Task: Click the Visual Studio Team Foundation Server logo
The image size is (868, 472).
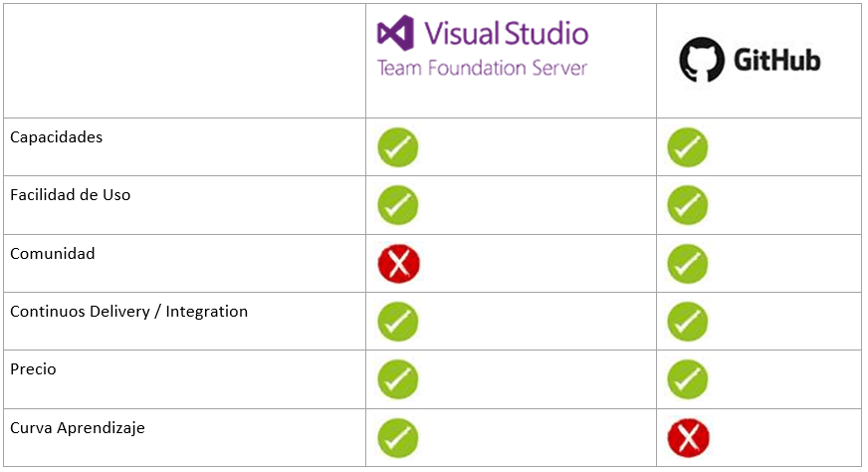Action: [x=482, y=47]
